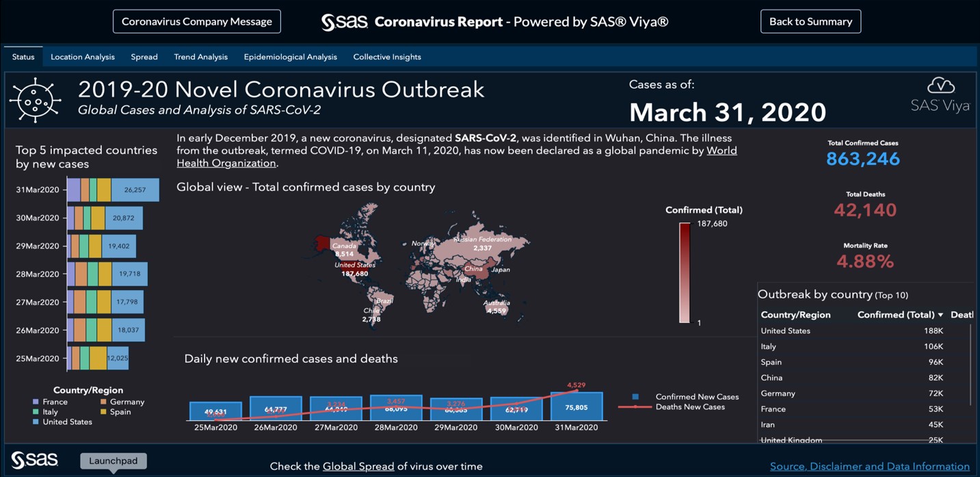Click United States on the world map
The height and width of the screenshot is (477, 980).
click(x=355, y=269)
